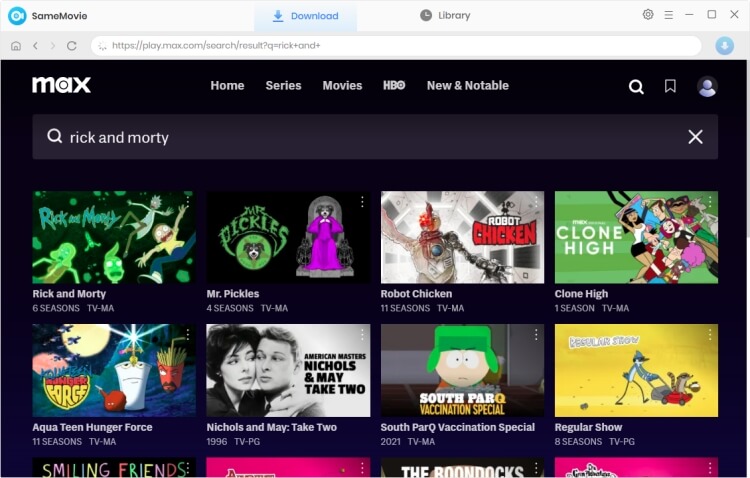The width and height of the screenshot is (750, 478).
Task: Clear search with the X icon
Action: 695,137
